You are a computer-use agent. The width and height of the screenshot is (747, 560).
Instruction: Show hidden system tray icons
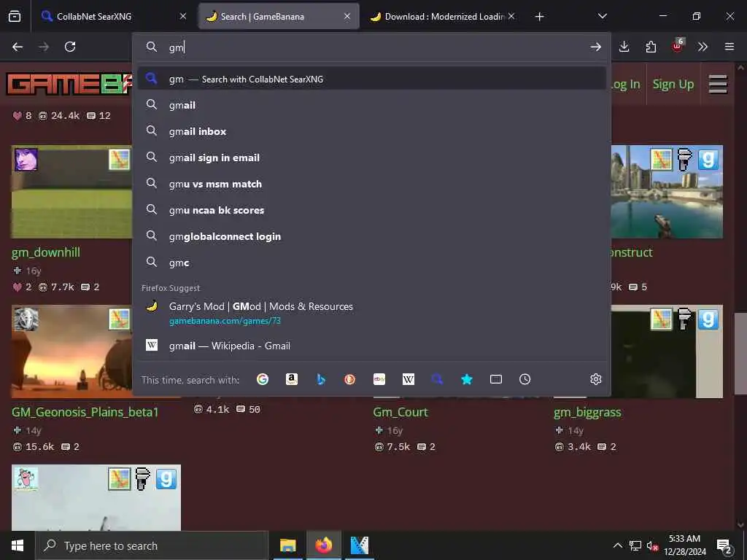pos(617,545)
